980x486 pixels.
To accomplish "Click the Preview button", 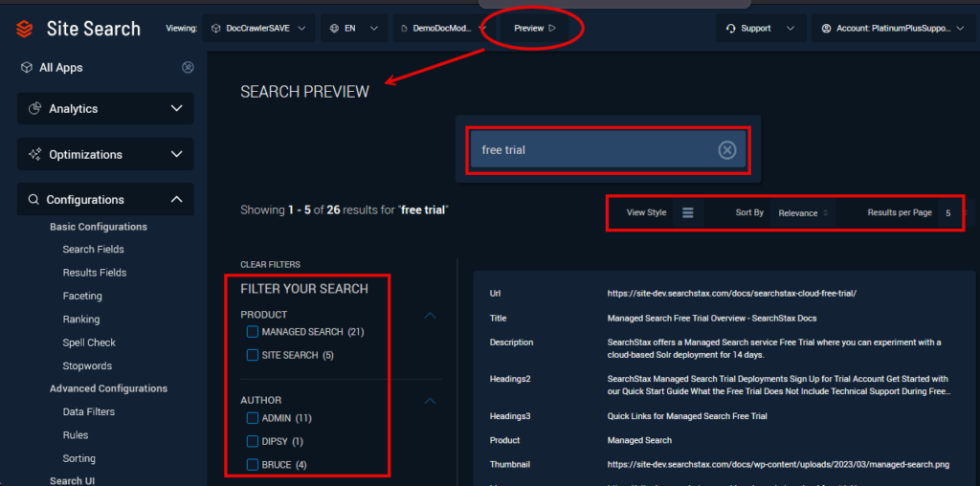I will [x=535, y=29].
